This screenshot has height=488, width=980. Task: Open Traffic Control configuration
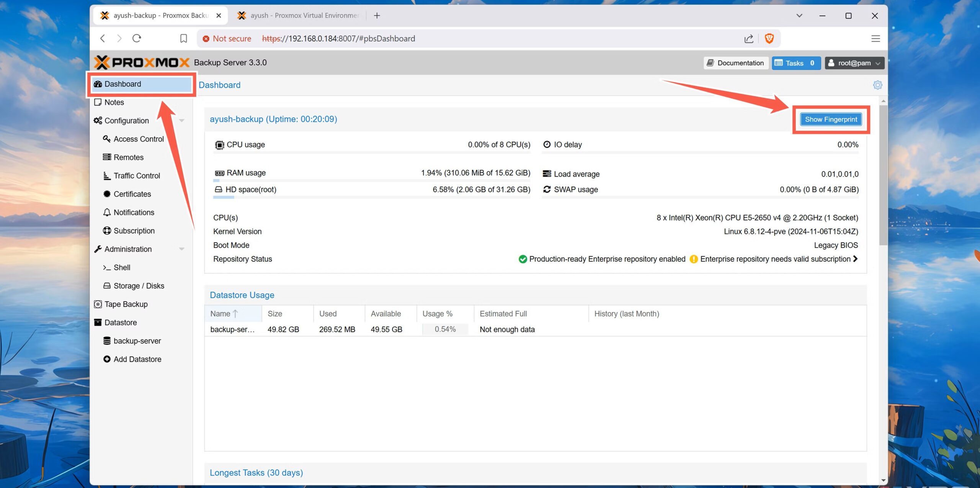tap(106, 175)
